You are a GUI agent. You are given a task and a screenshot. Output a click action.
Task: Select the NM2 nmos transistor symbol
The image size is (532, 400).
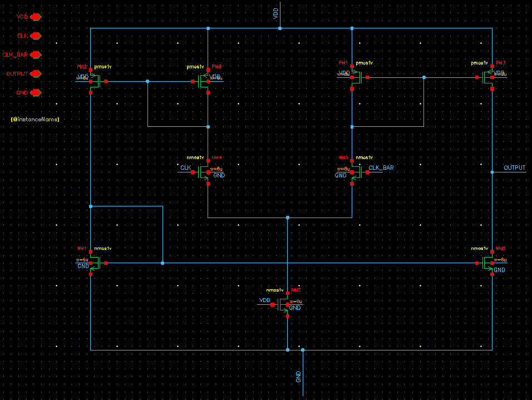[x=282, y=305]
